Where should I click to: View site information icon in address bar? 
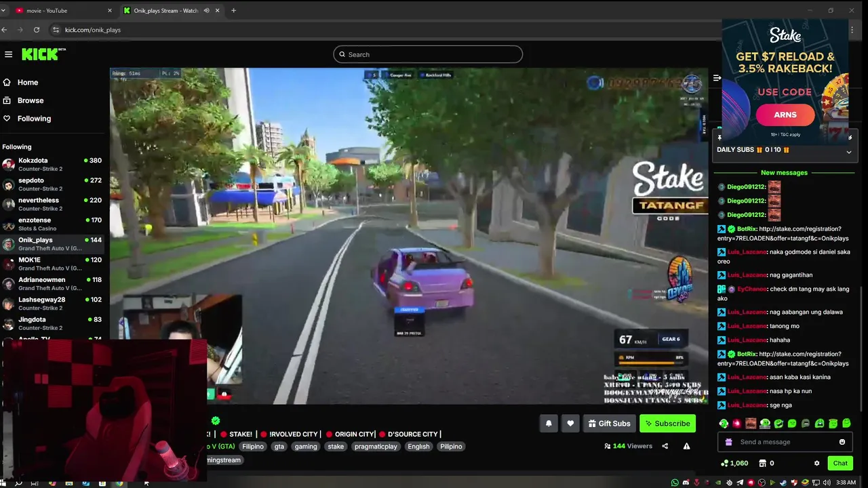pyautogui.click(x=56, y=30)
